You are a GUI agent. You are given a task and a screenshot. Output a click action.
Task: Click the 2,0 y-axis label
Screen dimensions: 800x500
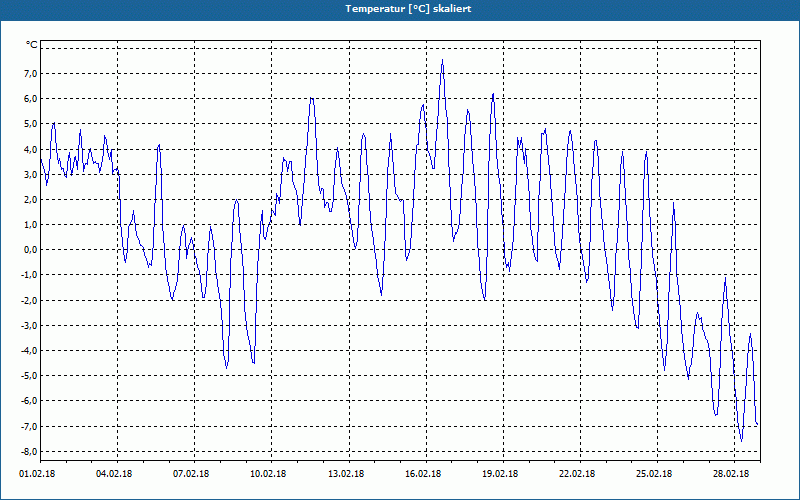coord(31,199)
